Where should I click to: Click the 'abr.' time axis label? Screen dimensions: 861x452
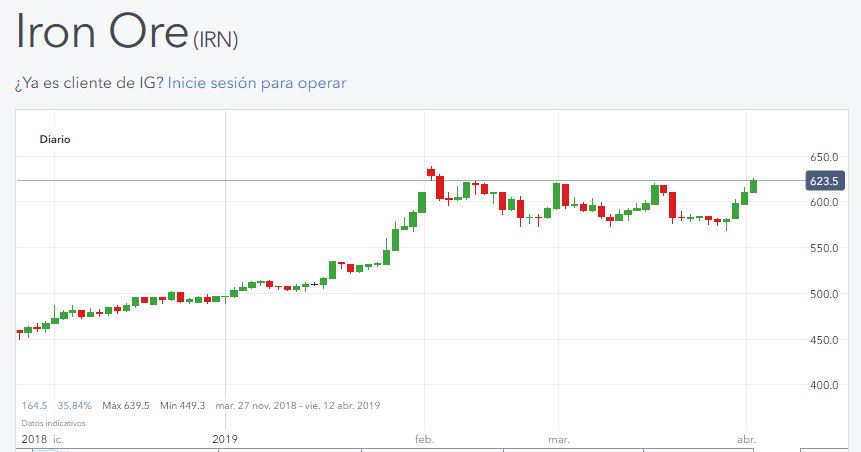point(746,439)
